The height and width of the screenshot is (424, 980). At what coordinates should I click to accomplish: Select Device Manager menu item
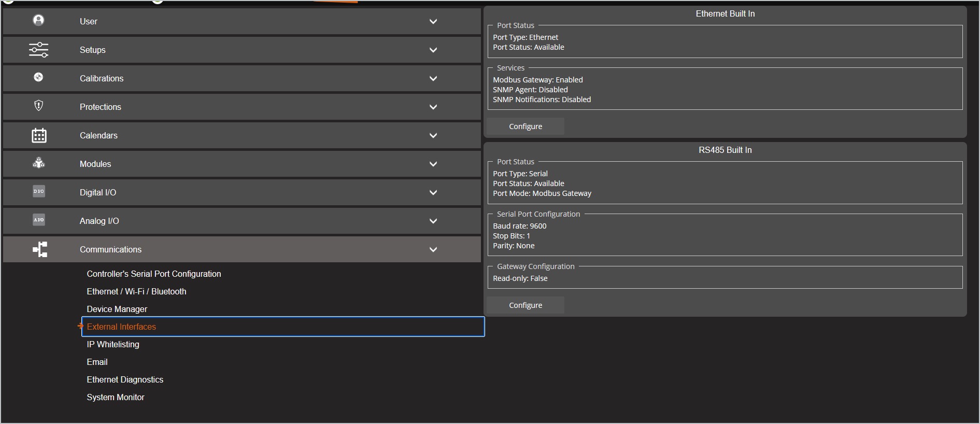[117, 309]
